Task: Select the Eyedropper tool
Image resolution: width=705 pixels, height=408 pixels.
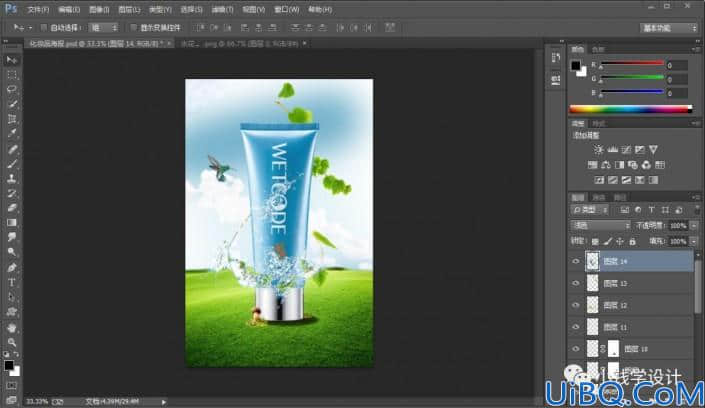Action: [x=12, y=134]
